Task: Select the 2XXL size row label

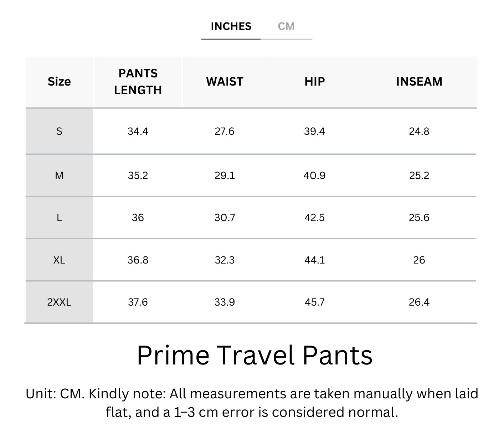Action: tap(59, 302)
